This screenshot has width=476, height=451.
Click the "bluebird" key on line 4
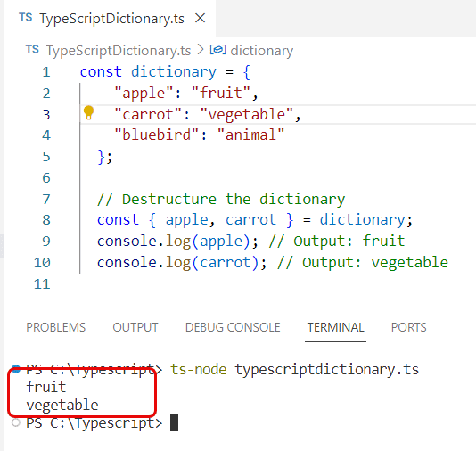(156, 135)
